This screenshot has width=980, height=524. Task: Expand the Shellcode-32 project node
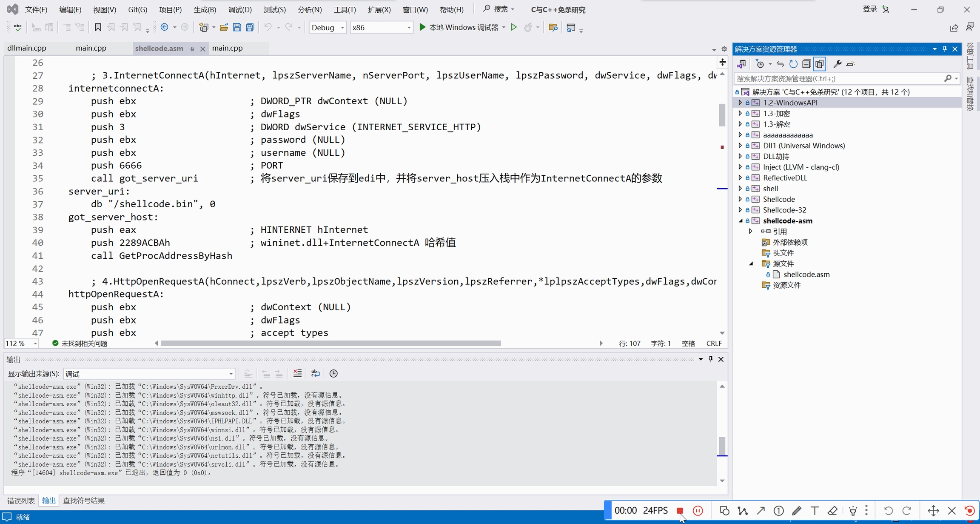740,210
